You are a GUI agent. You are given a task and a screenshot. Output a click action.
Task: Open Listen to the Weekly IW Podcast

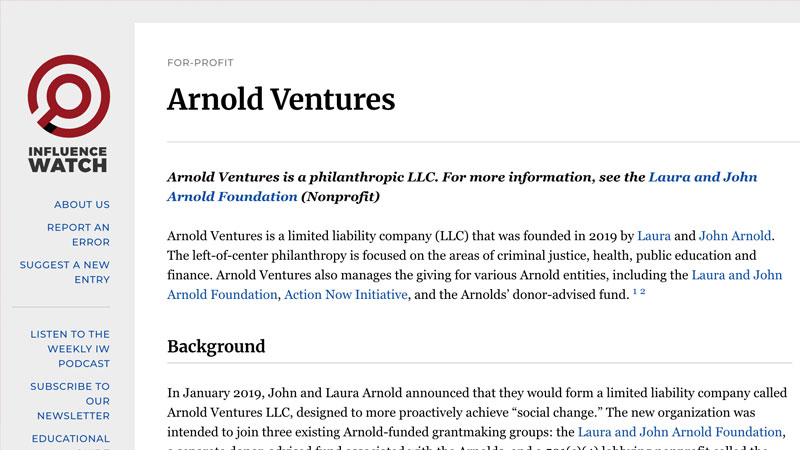[x=70, y=349]
